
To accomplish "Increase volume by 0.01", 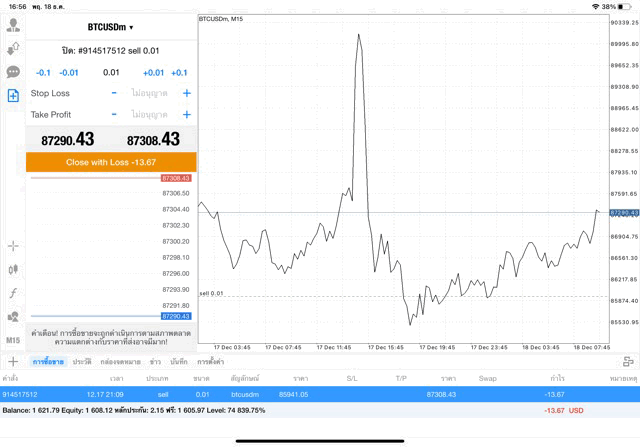I will click(x=153, y=73).
